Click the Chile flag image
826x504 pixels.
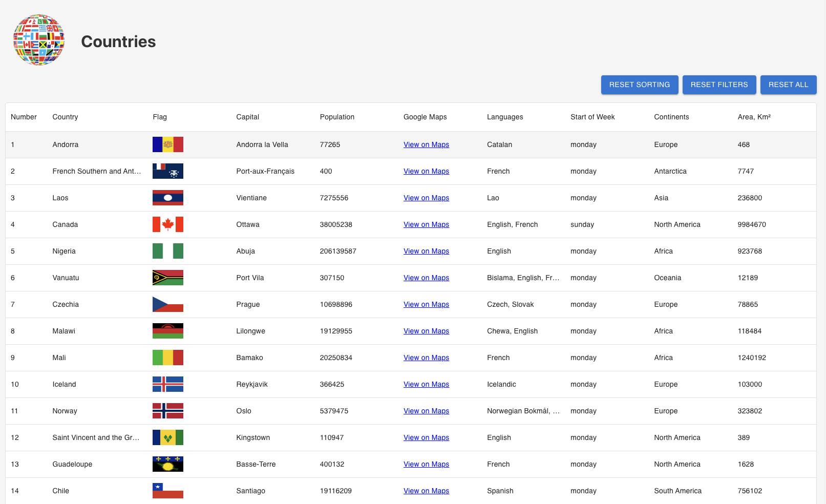point(167,491)
